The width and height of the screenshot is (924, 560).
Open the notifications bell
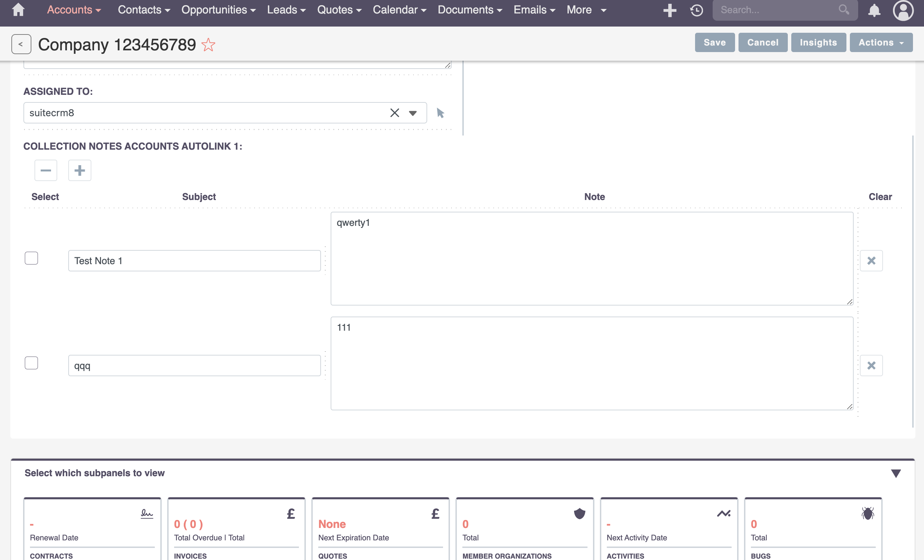point(874,10)
